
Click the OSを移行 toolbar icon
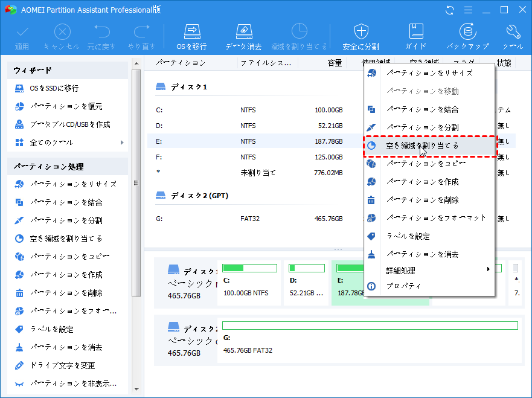point(191,37)
